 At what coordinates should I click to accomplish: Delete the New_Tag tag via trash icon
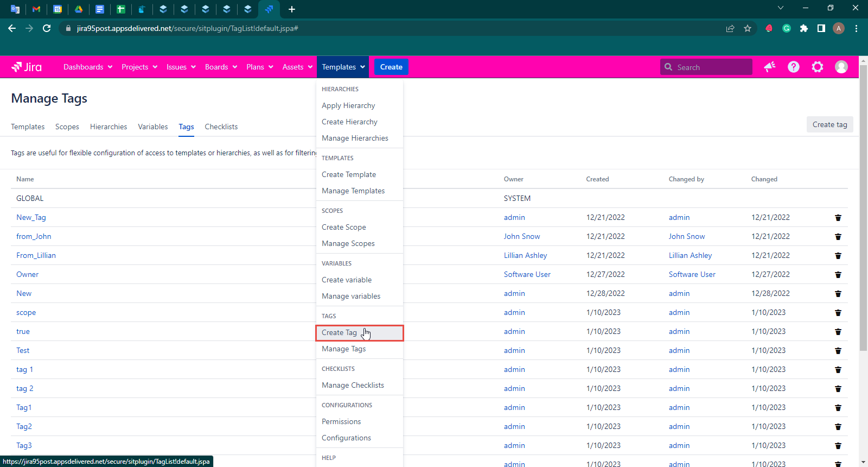838,218
